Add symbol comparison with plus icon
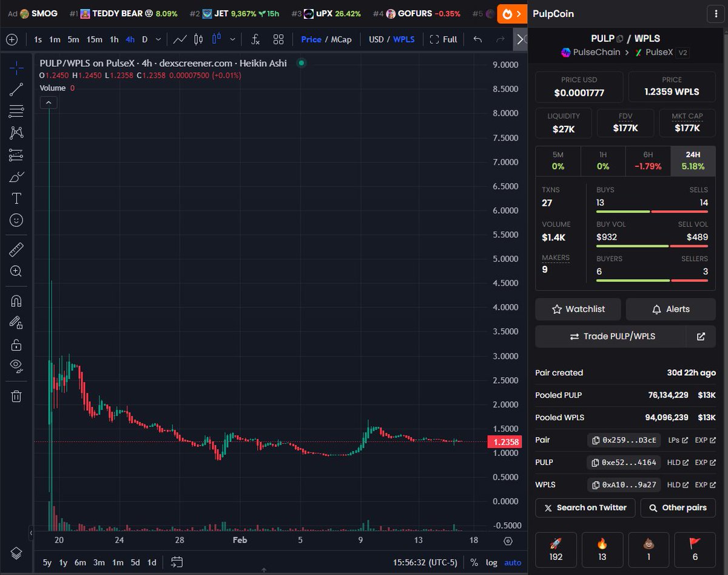728x575 pixels. pos(11,39)
